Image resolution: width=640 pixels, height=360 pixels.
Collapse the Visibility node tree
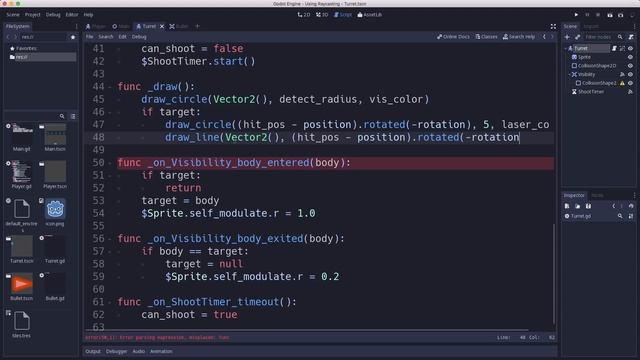[x=569, y=74]
